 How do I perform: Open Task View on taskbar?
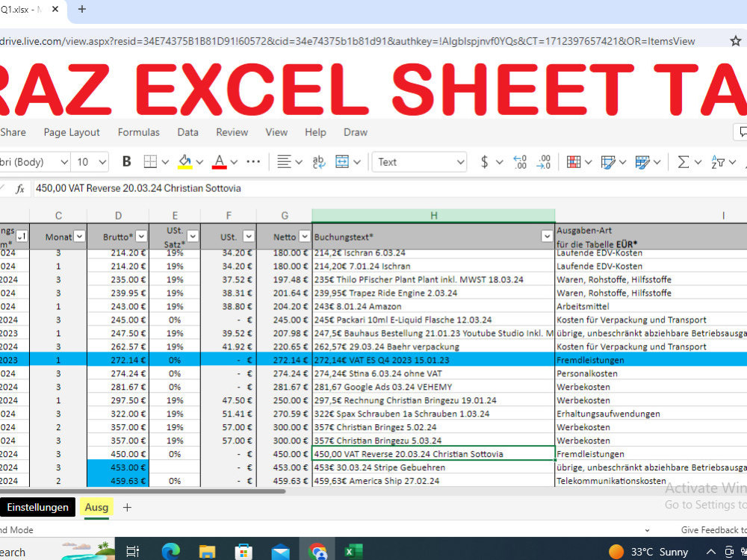(132, 552)
